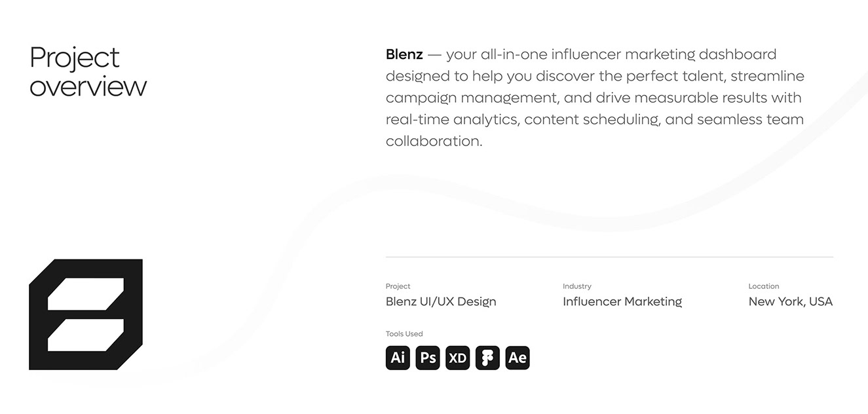Click the small "Location" label
This screenshot has height=414, width=868.
click(x=763, y=286)
